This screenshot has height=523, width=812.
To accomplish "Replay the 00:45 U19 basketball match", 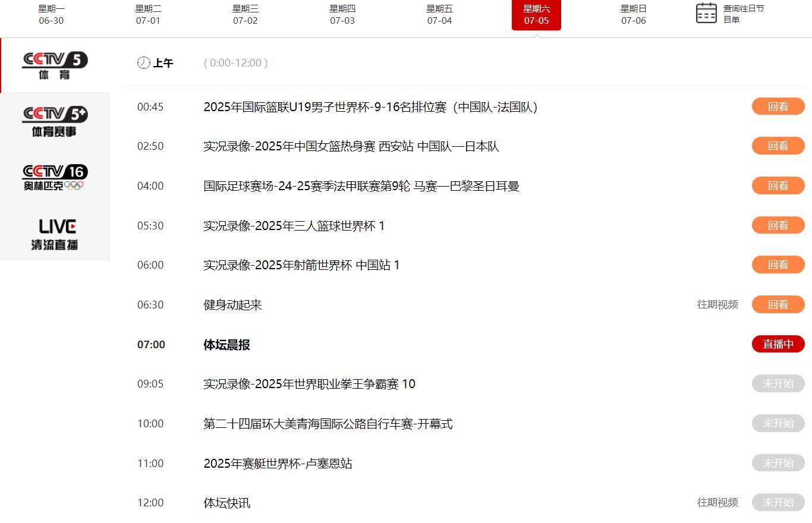I will (778, 107).
